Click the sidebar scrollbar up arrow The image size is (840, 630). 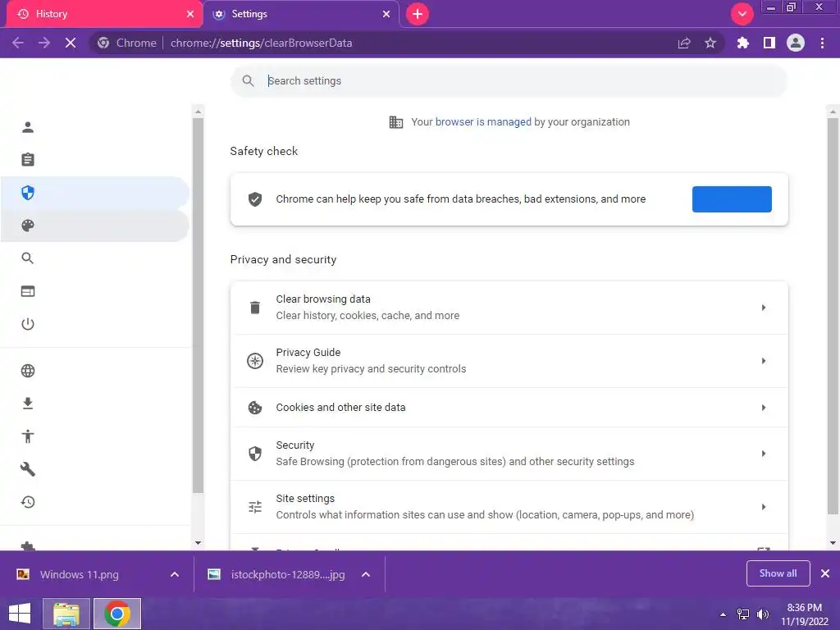coord(199,112)
